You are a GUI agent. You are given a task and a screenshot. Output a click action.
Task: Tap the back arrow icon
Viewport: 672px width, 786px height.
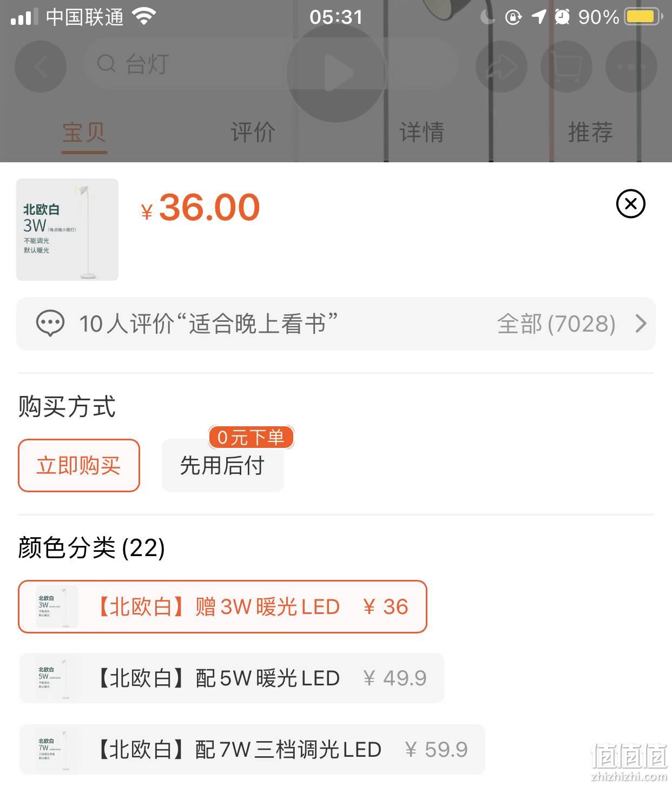pos(41,67)
